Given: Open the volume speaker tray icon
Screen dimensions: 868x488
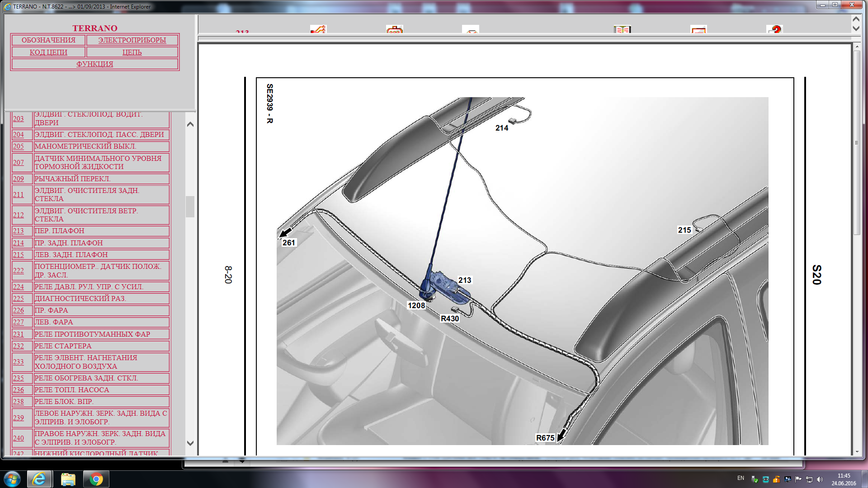Looking at the screenshot, I should 820,479.
